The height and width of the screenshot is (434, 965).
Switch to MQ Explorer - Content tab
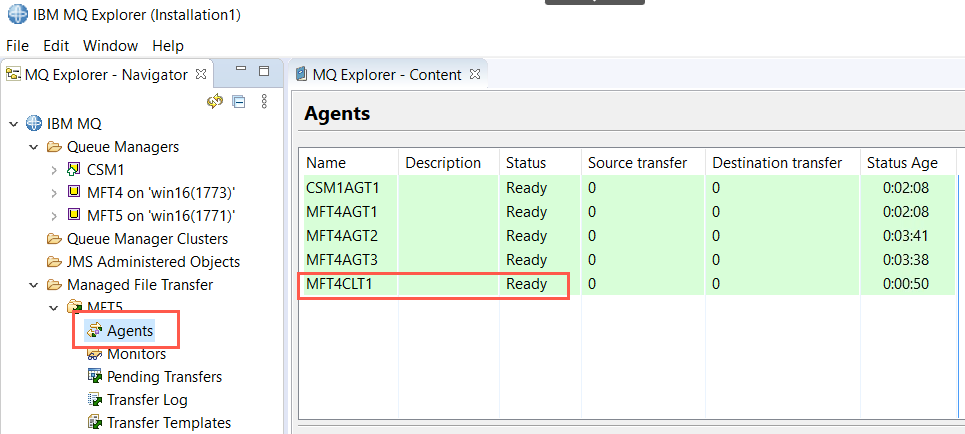[x=387, y=74]
